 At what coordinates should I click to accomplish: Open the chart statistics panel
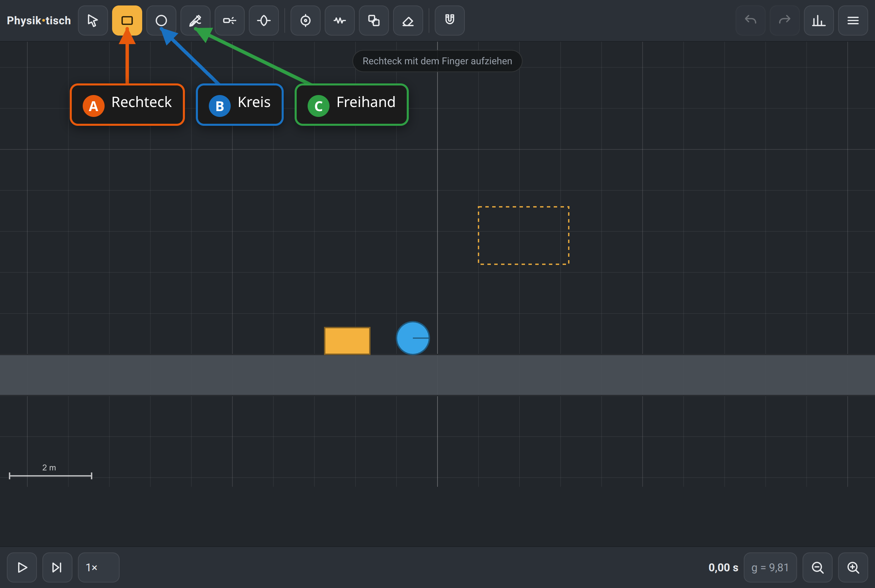[x=819, y=21]
